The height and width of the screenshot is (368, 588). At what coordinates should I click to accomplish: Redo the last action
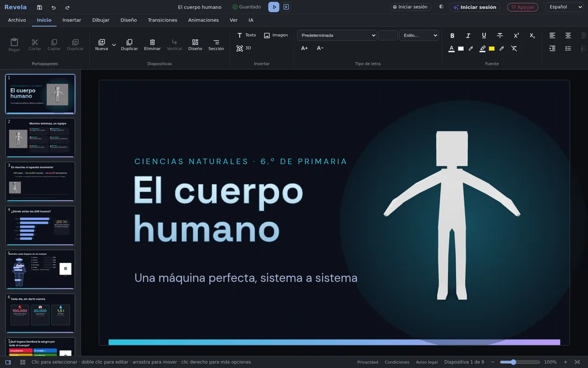(x=67, y=7)
